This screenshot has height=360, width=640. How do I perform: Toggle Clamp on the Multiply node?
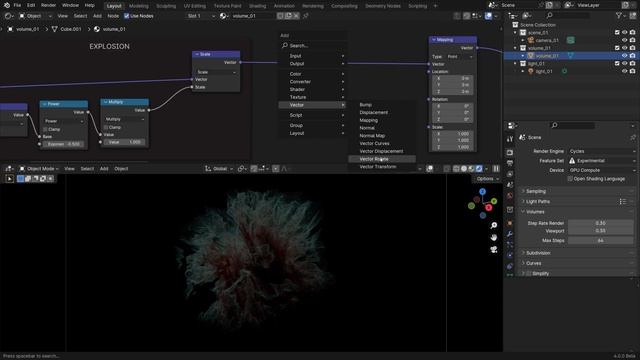tap(106, 127)
